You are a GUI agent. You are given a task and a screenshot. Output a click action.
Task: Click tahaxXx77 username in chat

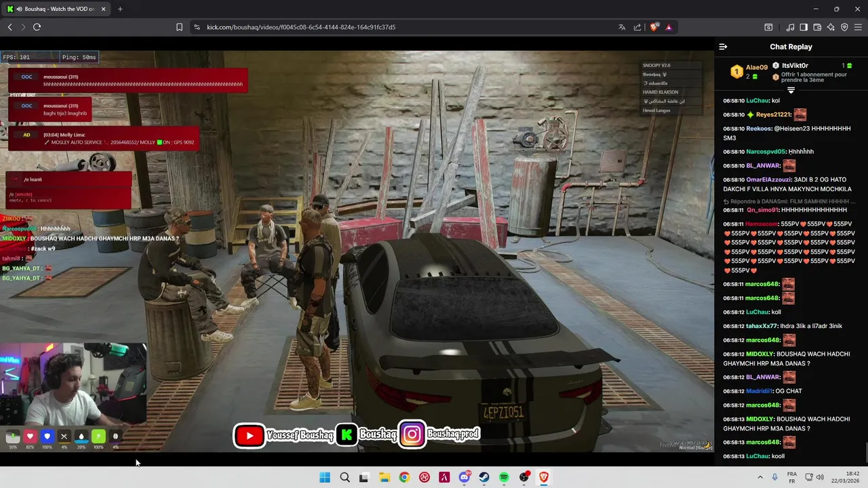762,326
